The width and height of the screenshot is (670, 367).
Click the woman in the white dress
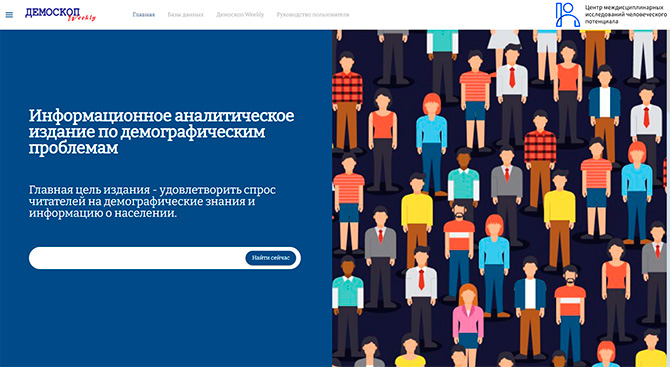click(503, 39)
